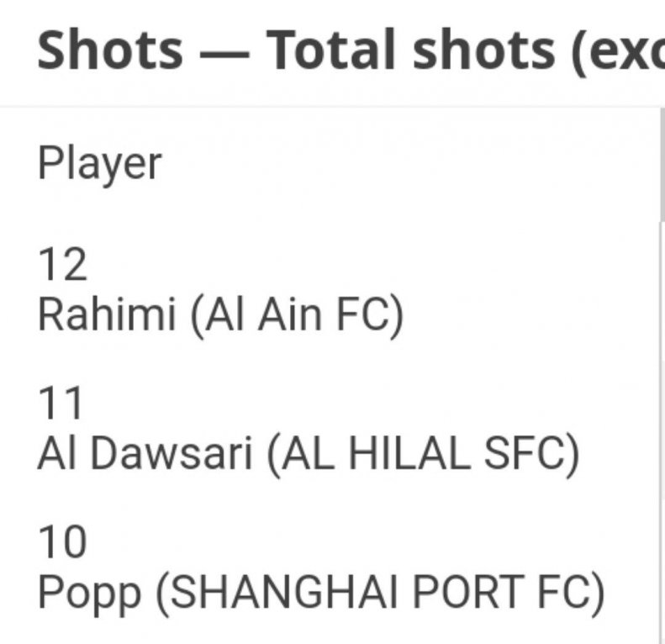This screenshot has height=644, width=665.
Task: Click the shot count 11
Action: click(x=62, y=404)
